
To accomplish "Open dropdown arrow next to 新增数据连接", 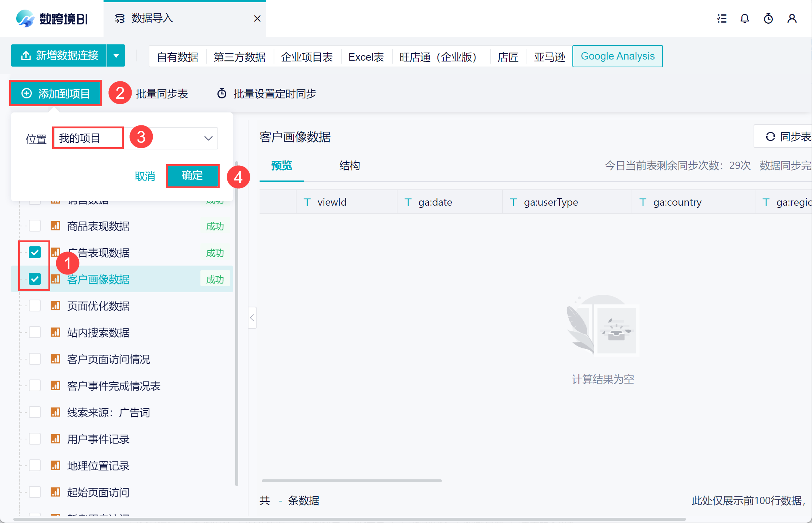I will pyautogui.click(x=116, y=56).
